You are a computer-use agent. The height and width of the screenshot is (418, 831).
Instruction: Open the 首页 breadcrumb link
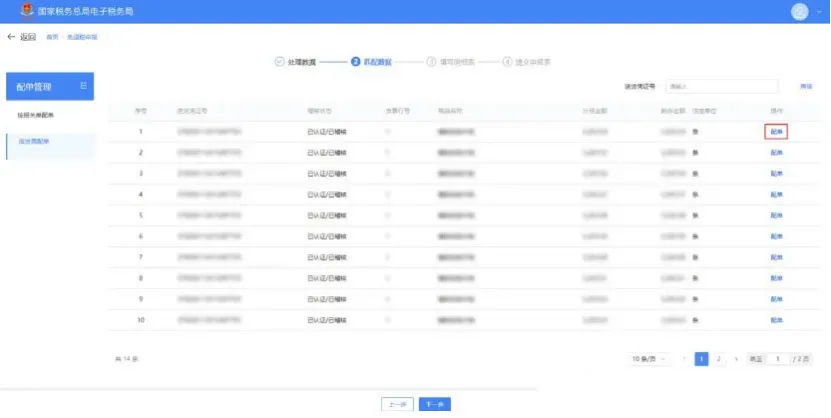coord(52,37)
